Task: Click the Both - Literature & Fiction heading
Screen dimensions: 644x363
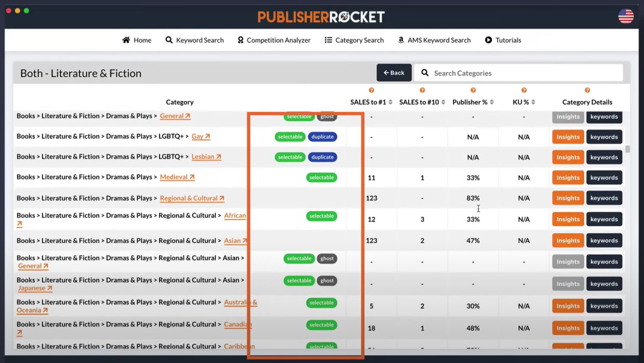Action: click(81, 73)
